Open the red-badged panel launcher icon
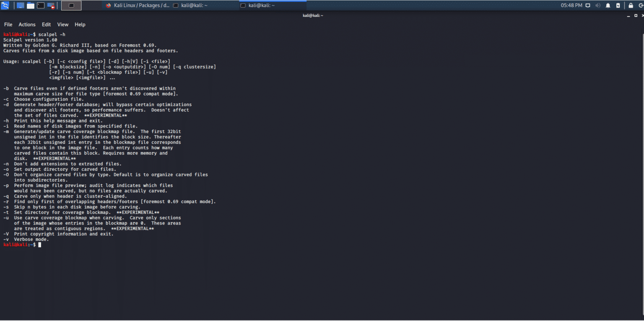 pyautogui.click(x=51, y=5)
